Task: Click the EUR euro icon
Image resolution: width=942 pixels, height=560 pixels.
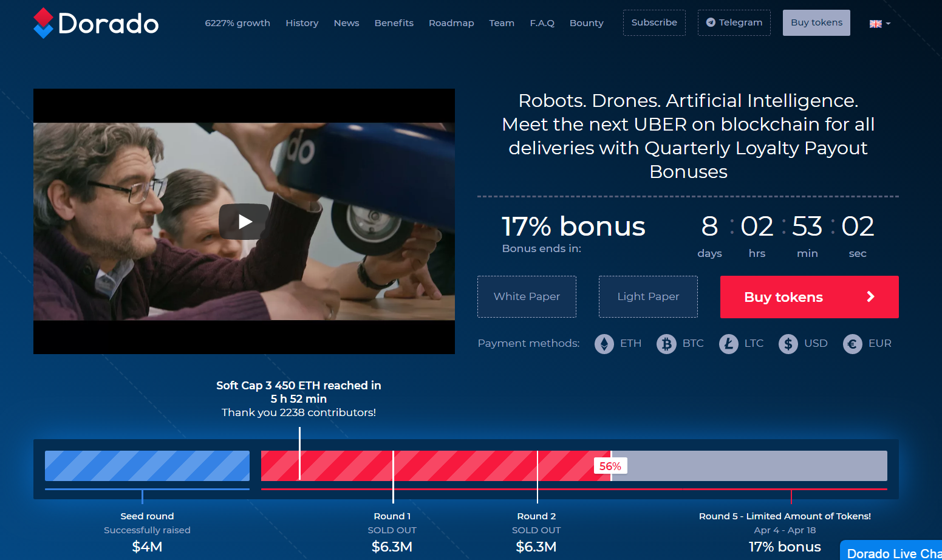Action: (x=853, y=344)
